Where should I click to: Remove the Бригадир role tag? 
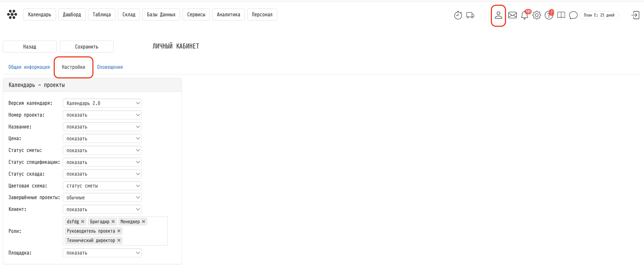point(113,221)
